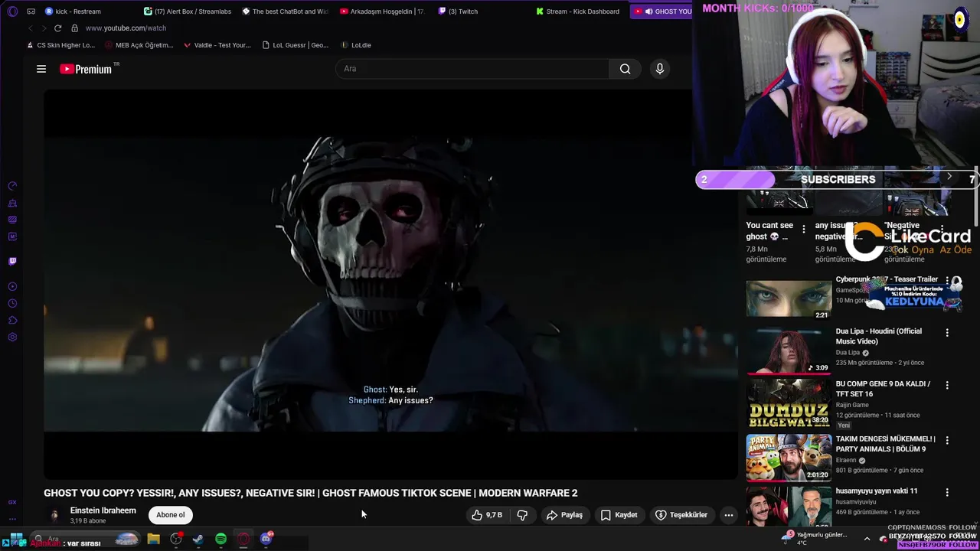
Task: Go forward with browser forward arrow
Action: pos(44,28)
